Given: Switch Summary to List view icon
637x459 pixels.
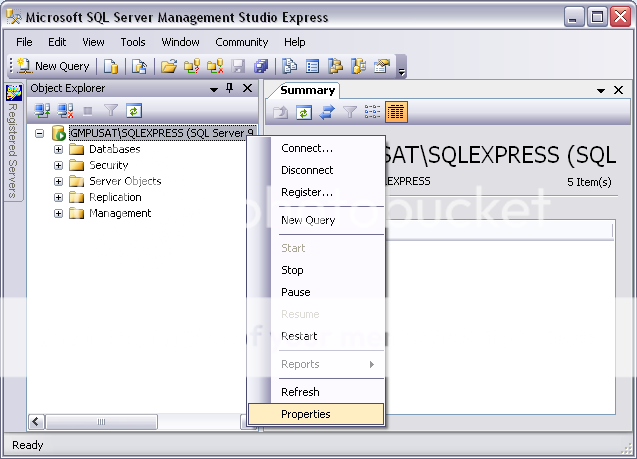Looking at the screenshot, I should coord(373,111).
